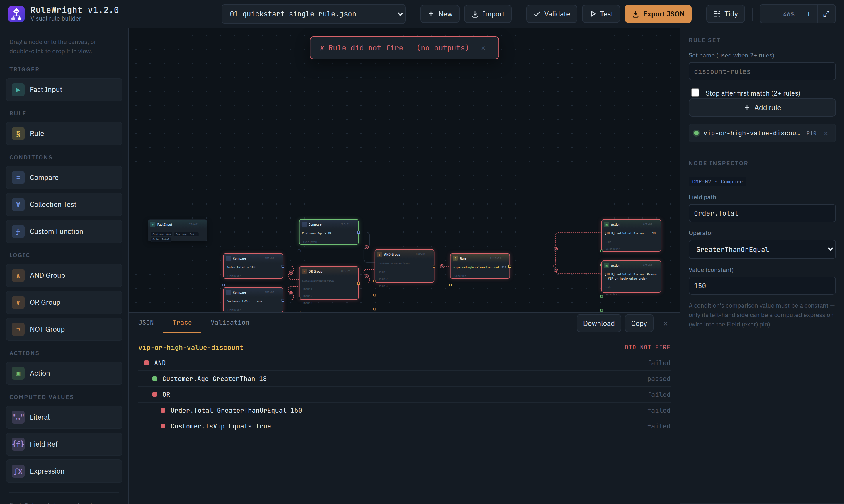Click the New button
Image resolution: width=844 pixels, height=504 pixels.
click(x=440, y=14)
